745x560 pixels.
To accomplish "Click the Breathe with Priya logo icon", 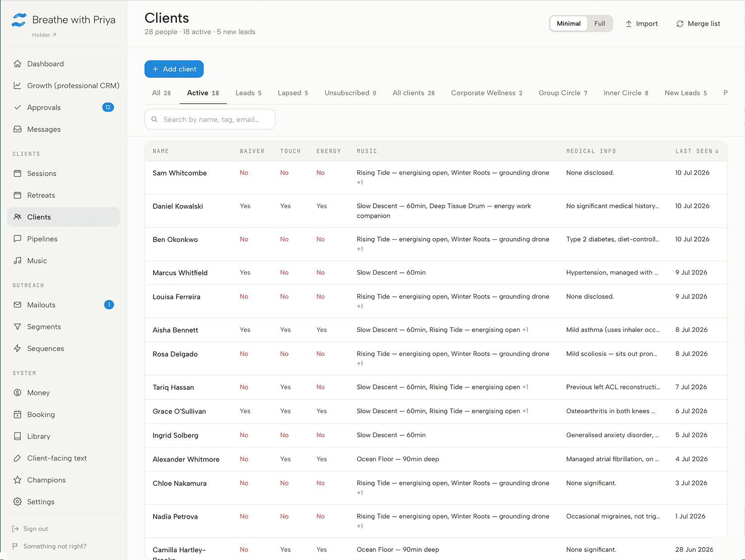I will point(19,20).
